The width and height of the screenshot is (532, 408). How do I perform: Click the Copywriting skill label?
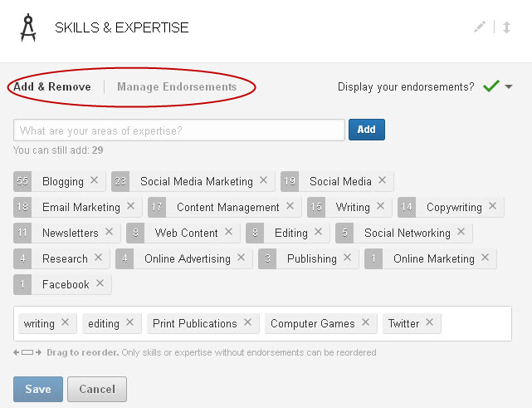(x=454, y=207)
